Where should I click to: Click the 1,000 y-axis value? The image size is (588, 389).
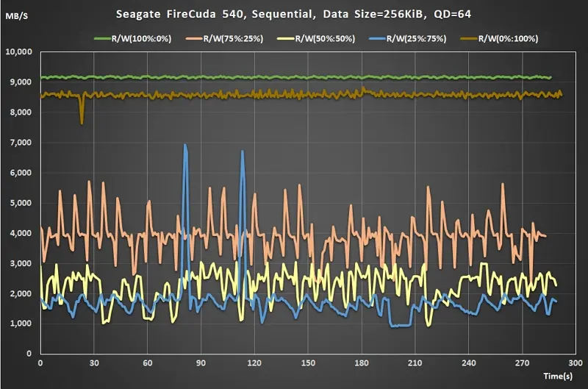click(21, 324)
